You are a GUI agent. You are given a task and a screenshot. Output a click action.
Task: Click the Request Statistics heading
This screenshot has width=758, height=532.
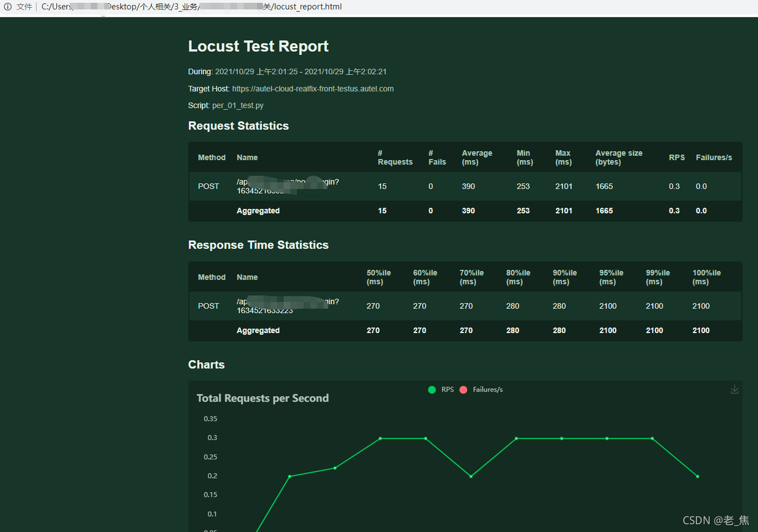[238, 126]
